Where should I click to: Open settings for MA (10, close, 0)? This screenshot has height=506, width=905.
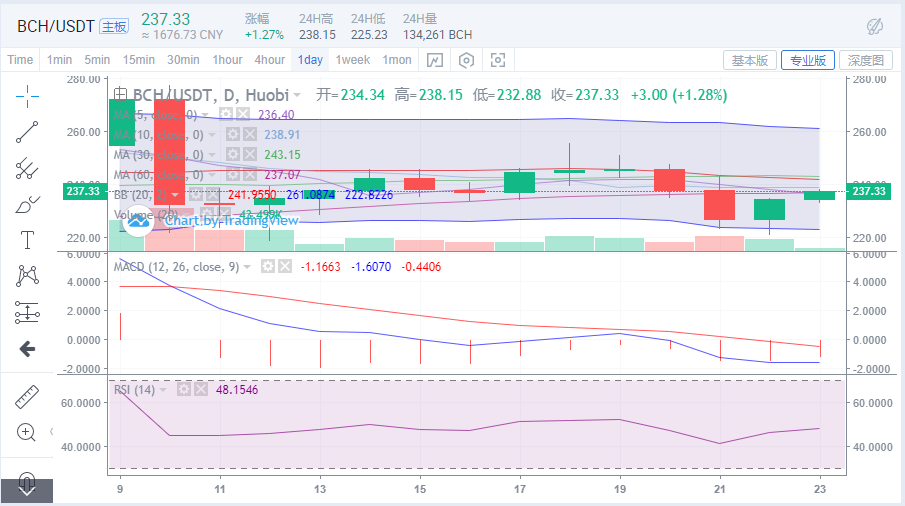click(232, 134)
